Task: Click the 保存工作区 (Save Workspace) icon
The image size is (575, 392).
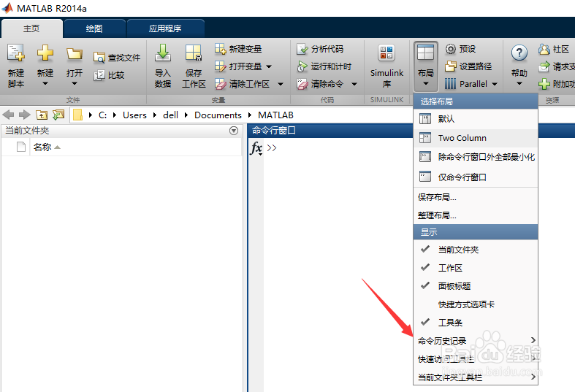Action: pyautogui.click(x=194, y=53)
